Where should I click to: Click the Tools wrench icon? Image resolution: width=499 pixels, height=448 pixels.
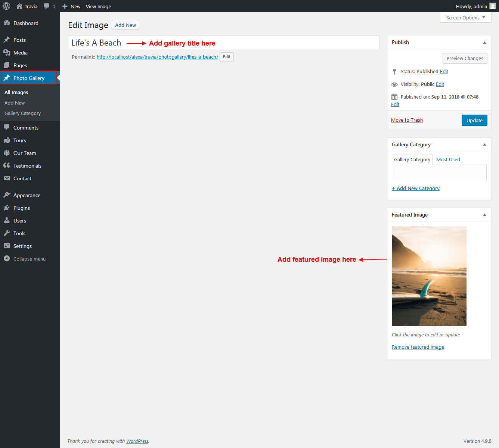[7, 233]
